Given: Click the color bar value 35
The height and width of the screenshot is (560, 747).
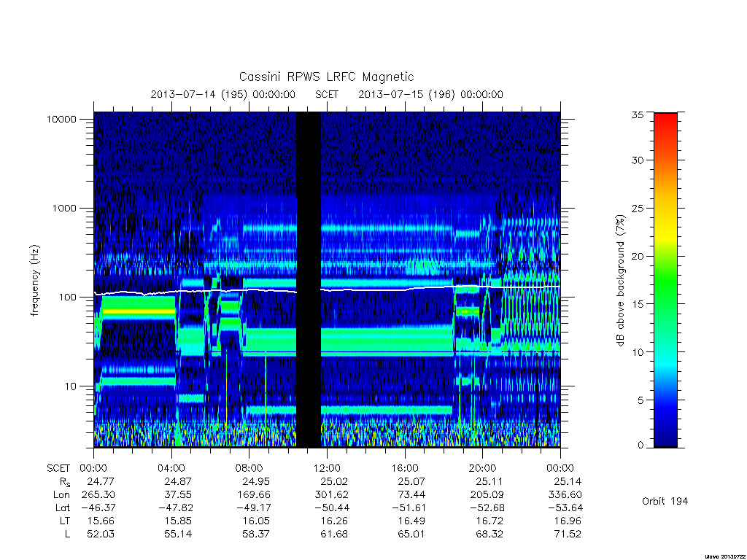Looking at the screenshot, I should tap(637, 114).
